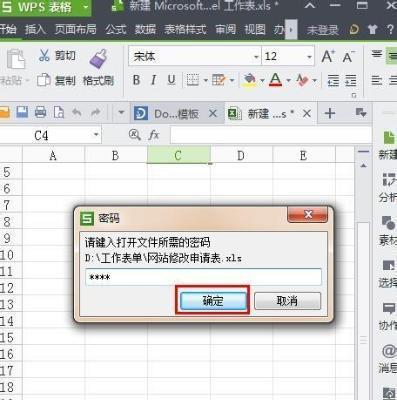This screenshot has height=400, width=397.
Task: Open the 数据 (Data) tab
Action: tap(145, 30)
